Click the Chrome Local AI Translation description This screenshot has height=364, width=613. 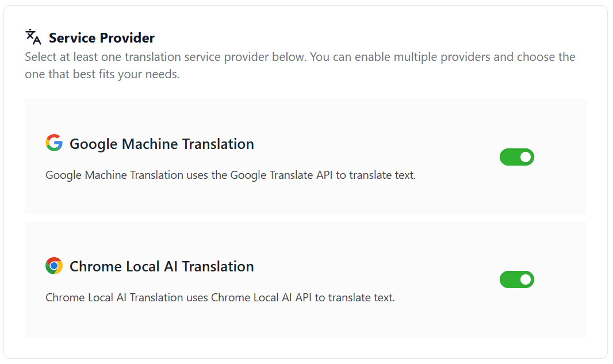pos(220,298)
